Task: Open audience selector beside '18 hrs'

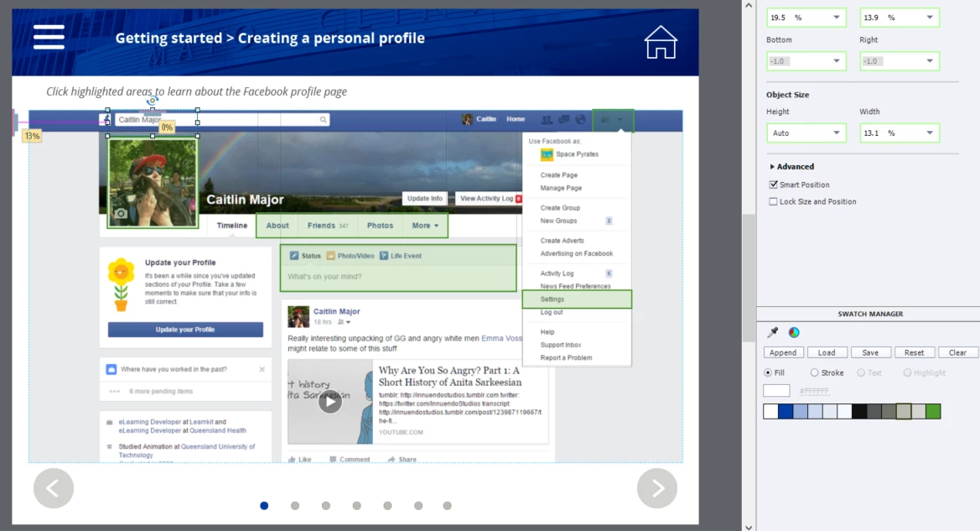Action: [345, 322]
